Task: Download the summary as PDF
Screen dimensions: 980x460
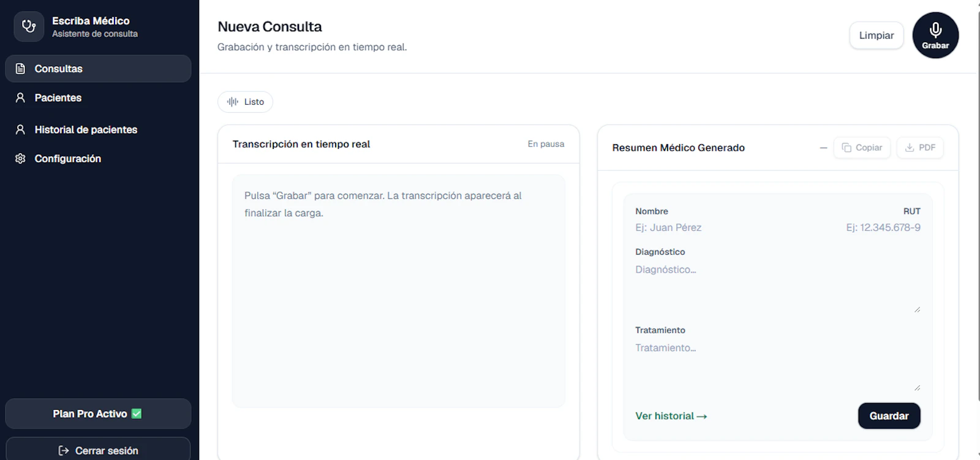Action: (920, 148)
